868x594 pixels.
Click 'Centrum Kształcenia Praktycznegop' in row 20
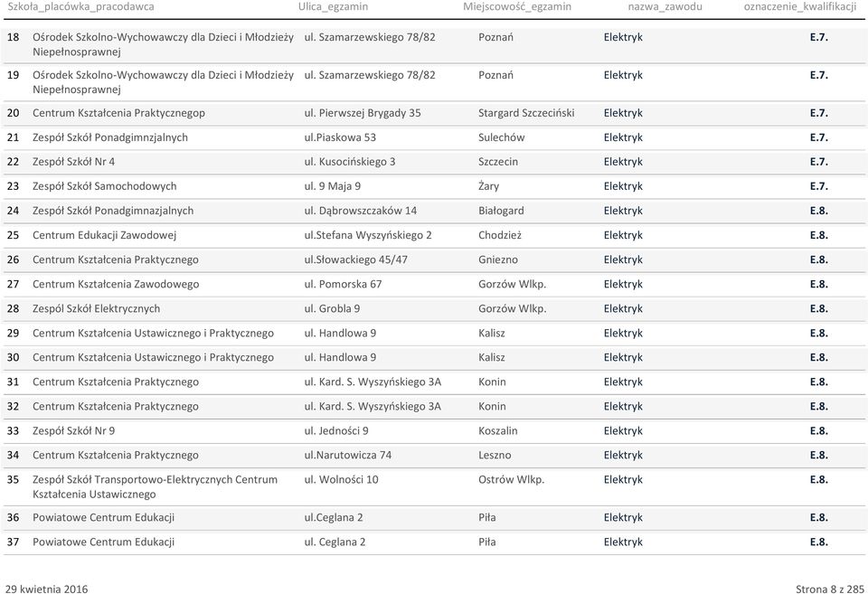[x=118, y=113]
